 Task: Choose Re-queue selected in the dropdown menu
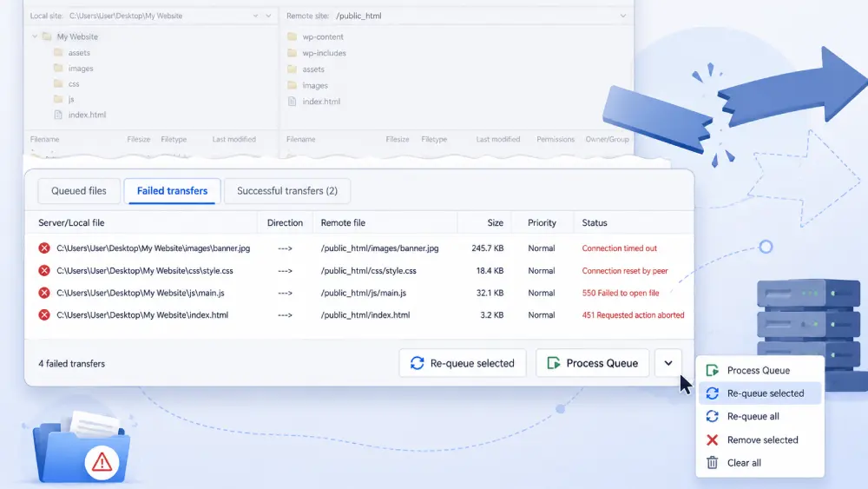click(759, 393)
